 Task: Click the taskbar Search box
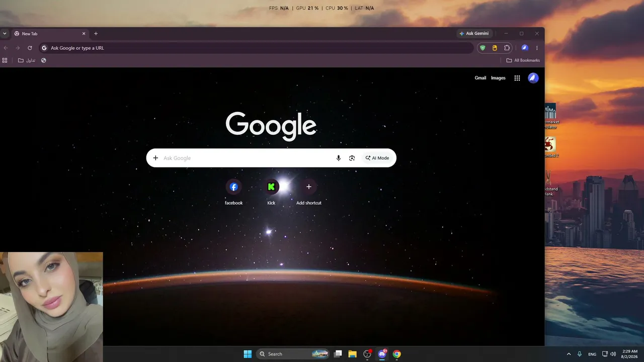click(293, 354)
